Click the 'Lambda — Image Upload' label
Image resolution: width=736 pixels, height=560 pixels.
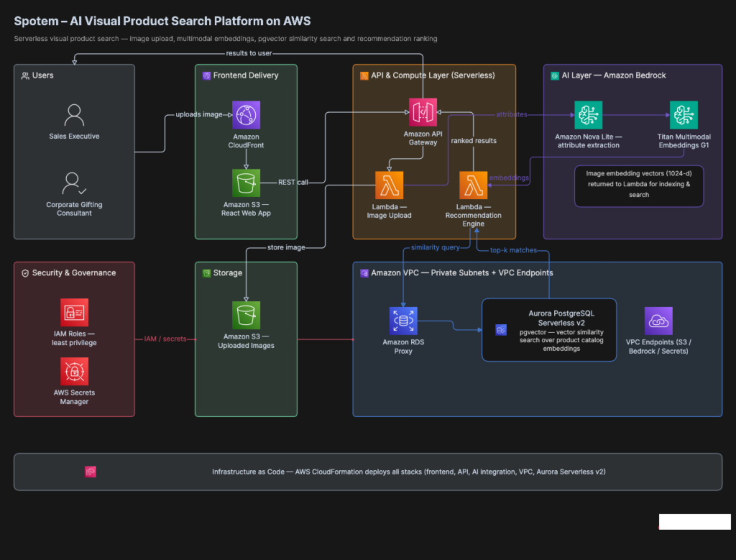tap(389, 211)
